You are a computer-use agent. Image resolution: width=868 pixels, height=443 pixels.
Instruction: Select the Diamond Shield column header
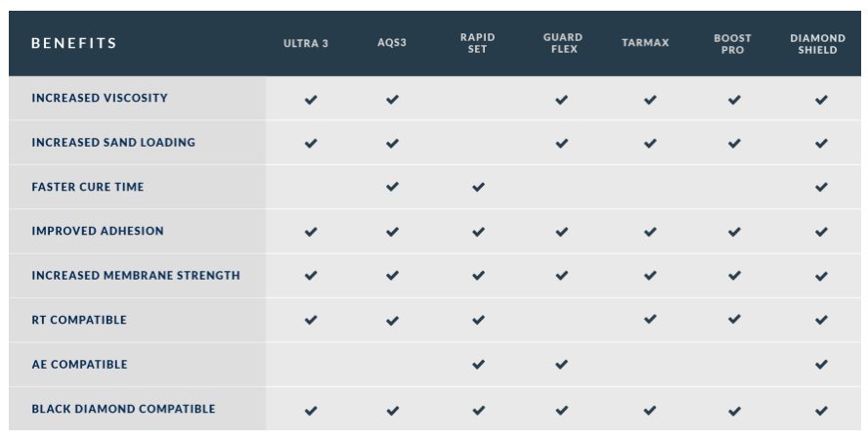click(x=817, y=44)
